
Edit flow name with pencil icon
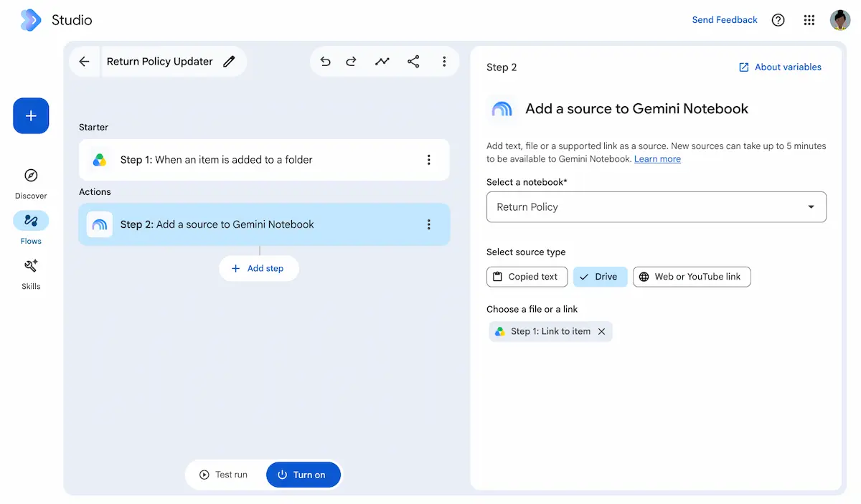click(x=229, y=62)
